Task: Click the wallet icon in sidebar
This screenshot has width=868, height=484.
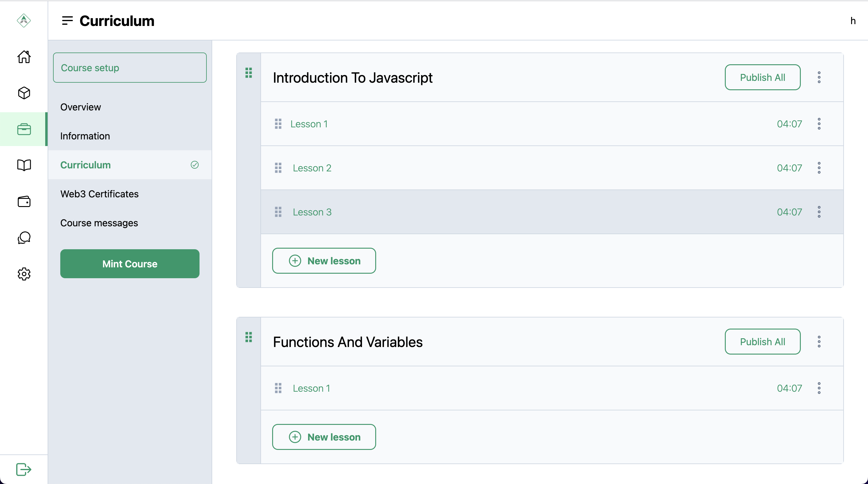Action: [24, 201]
